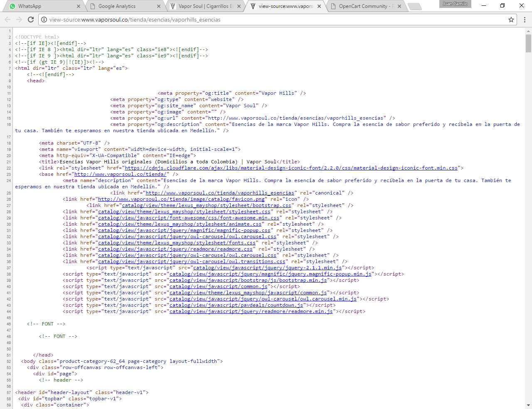
Task: Minimize the Chrome window
Action: 484,5
